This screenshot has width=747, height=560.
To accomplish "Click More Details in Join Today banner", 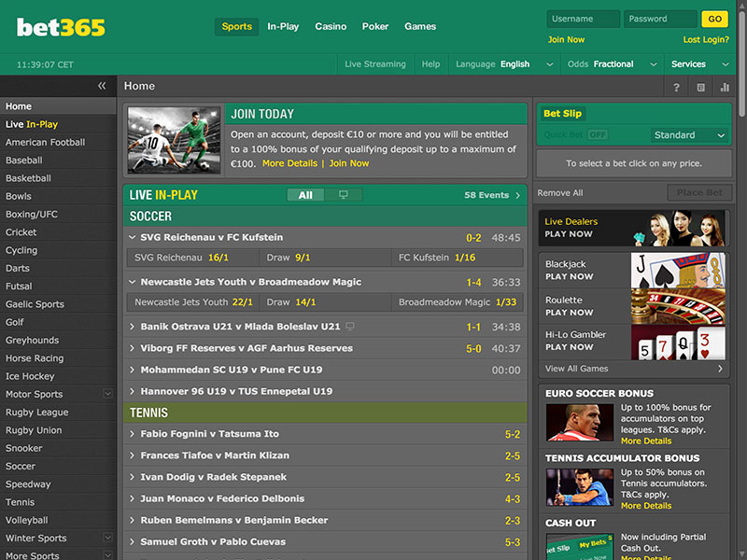I will (289, 163).
